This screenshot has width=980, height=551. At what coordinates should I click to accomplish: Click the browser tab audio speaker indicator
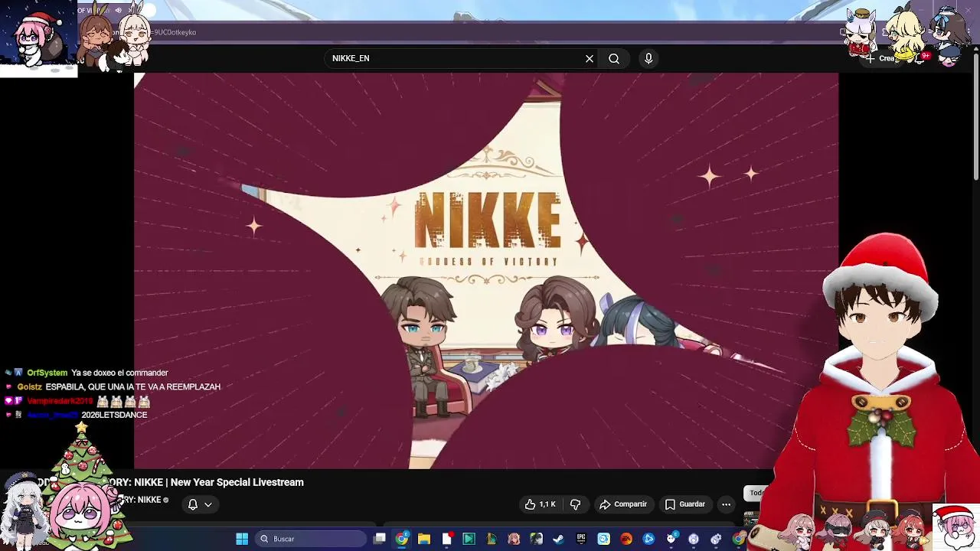(119, 11)
